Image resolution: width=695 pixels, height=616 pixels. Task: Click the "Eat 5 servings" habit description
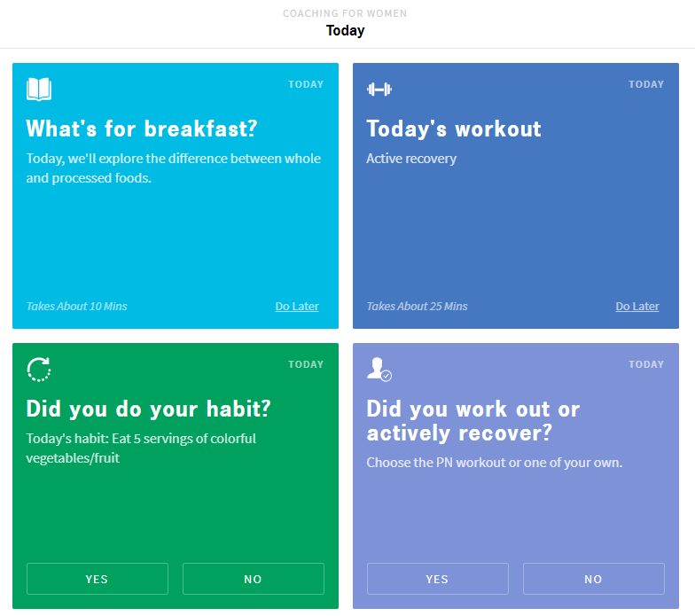coord(141,448)
